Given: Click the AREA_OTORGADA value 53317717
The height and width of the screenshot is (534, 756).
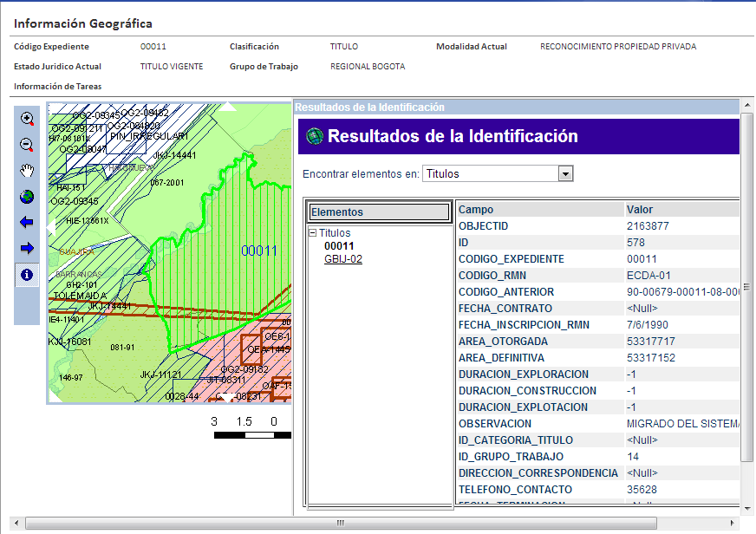Looking at the screenshot, I should [x=650, y=342].
